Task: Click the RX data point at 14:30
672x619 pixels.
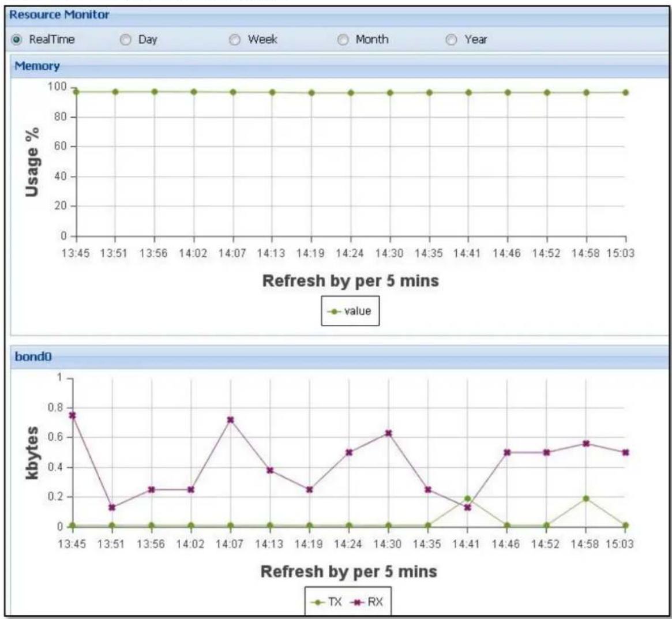Action: (388, 433)
